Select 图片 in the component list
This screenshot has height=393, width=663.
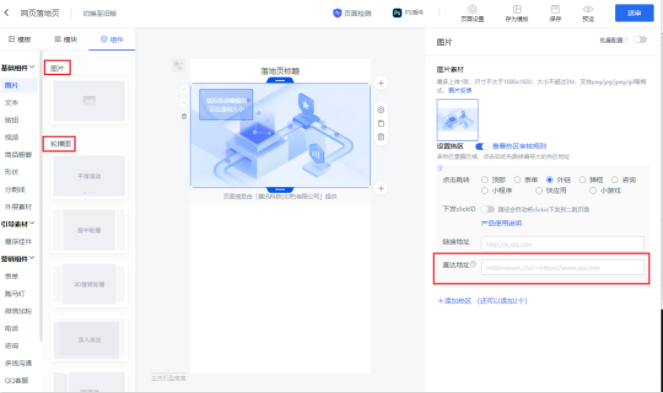click(19, 85)
